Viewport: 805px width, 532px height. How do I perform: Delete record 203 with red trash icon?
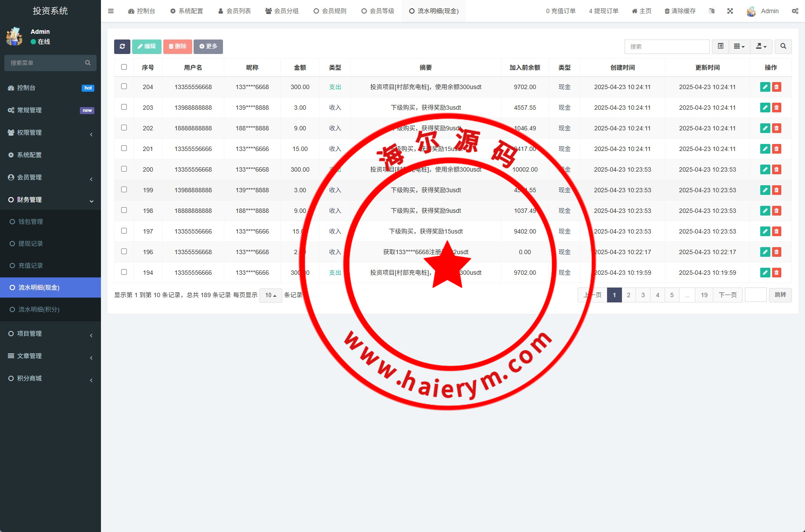[x=776, y=108]
